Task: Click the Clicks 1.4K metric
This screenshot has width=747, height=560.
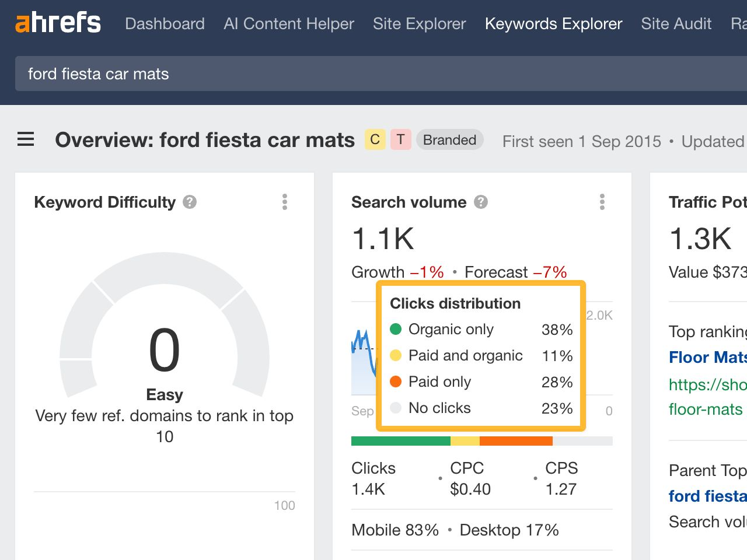Action: click(x=373, y=478)
